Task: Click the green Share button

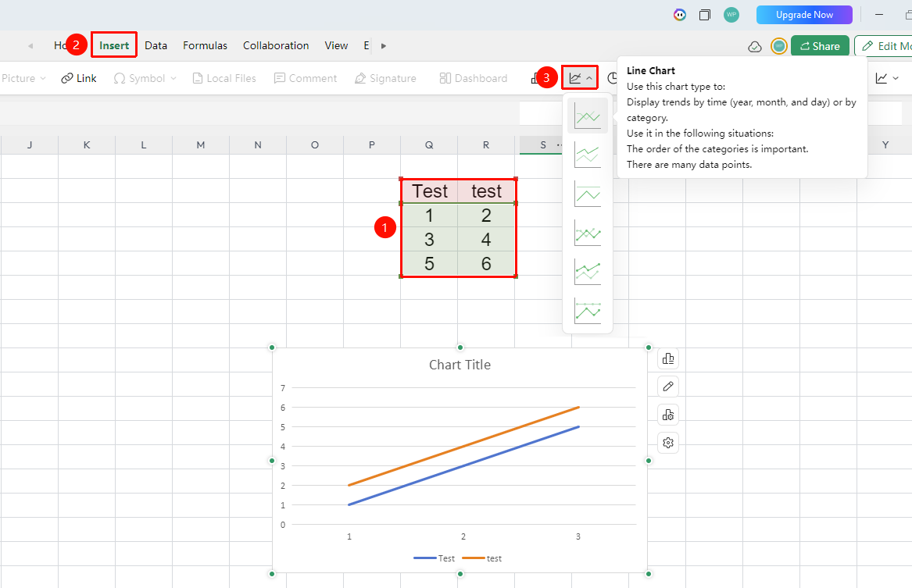Action: point(820,46)
